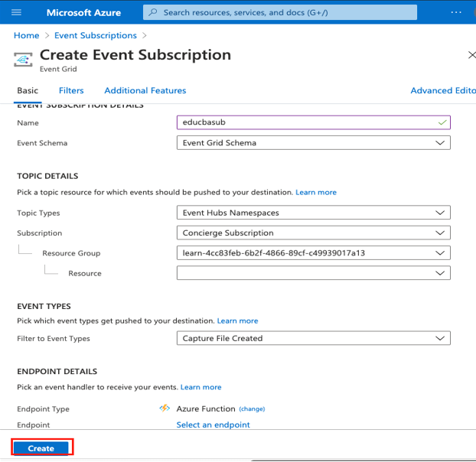
Task: Click the search magnifier icon
Action: [153, 13]
